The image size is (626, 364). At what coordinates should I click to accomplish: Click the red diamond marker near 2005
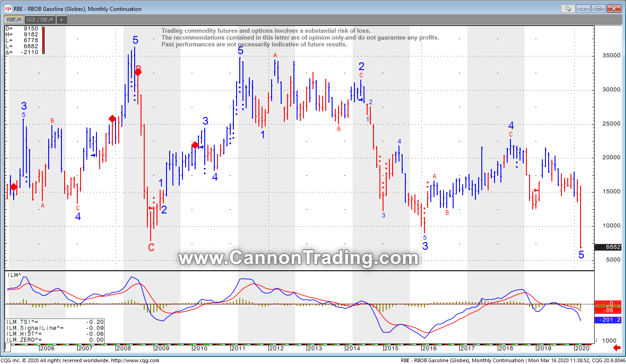14,187
